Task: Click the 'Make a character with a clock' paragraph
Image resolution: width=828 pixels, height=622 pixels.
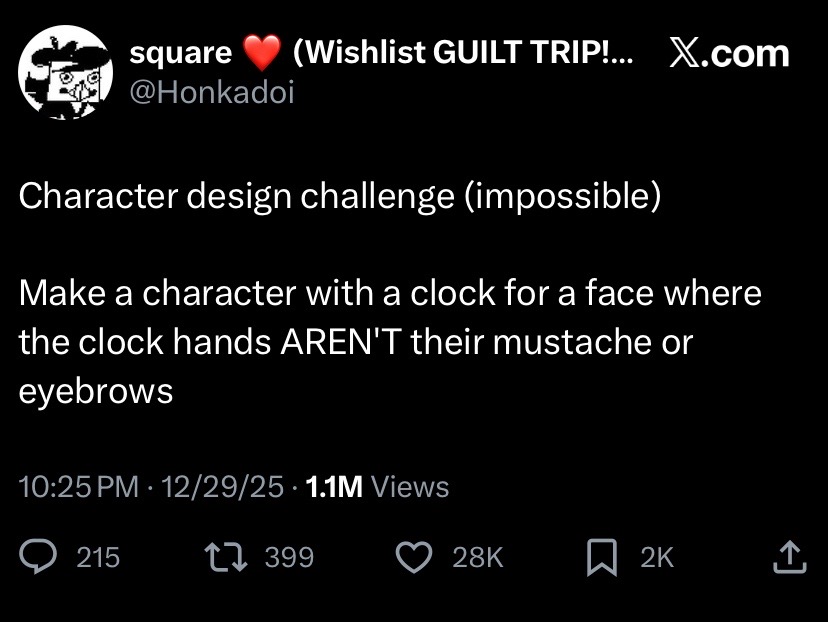Action: click(x=390, y=342)
